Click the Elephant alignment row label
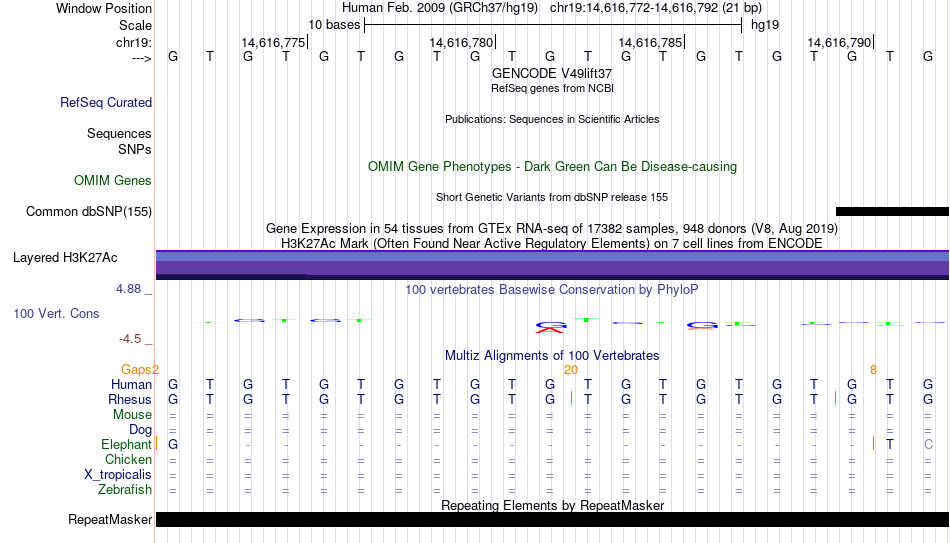Viewport: 950px width, 543px height. click(126, 445)
